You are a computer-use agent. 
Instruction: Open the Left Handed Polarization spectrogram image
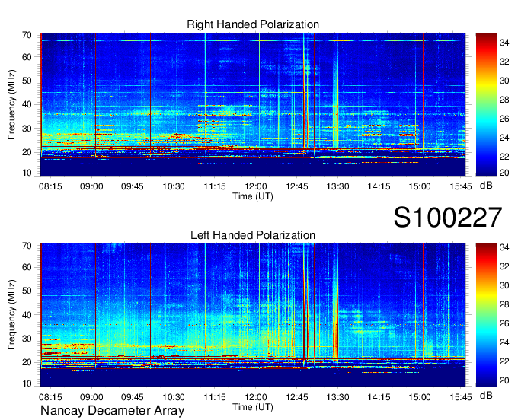click(253, 315)
